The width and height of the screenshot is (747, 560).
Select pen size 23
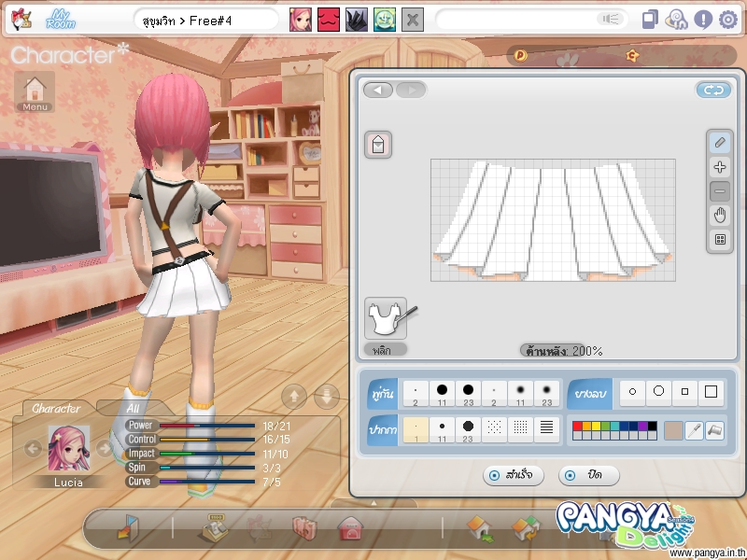pos(468,430)
